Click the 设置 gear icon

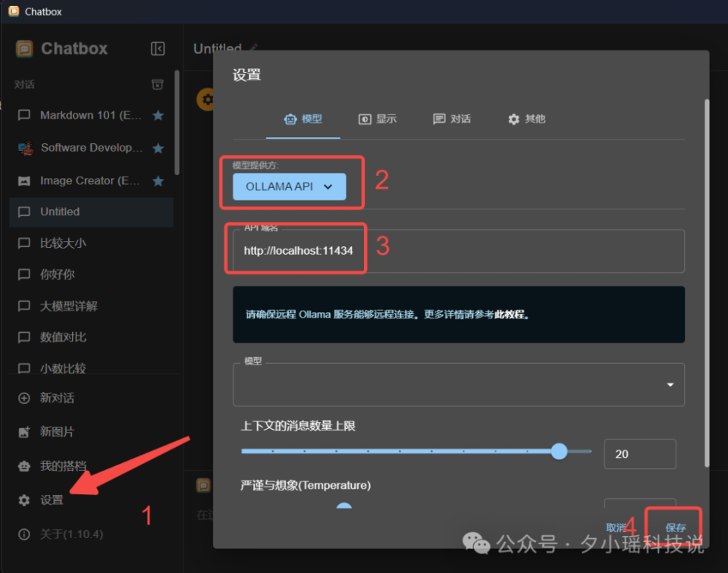[24, 499]
